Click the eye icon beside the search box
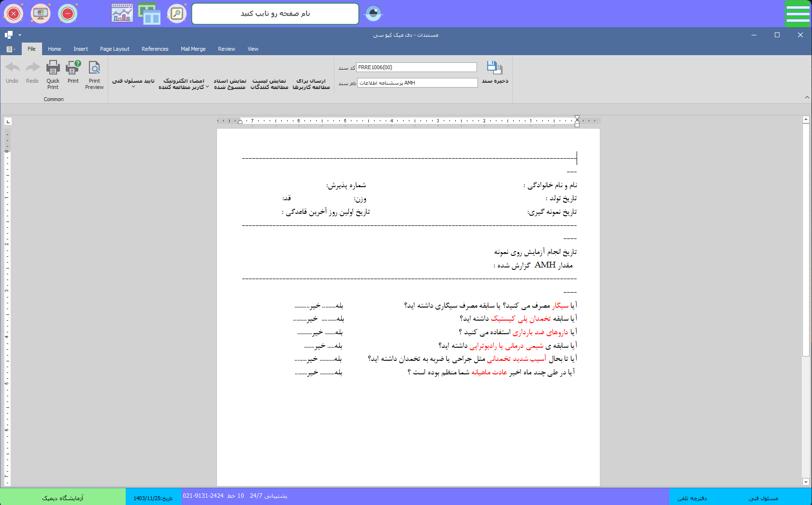Image resolution: width=812 pixels, height=505 pixels. (x=373, y=14)
